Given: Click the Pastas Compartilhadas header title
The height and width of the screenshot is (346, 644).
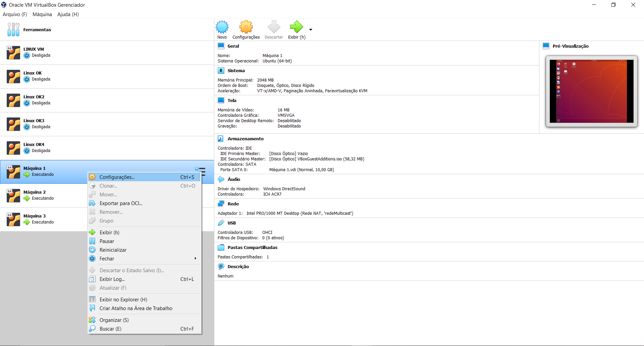Looking at the screenshot, I should (253, 248).
